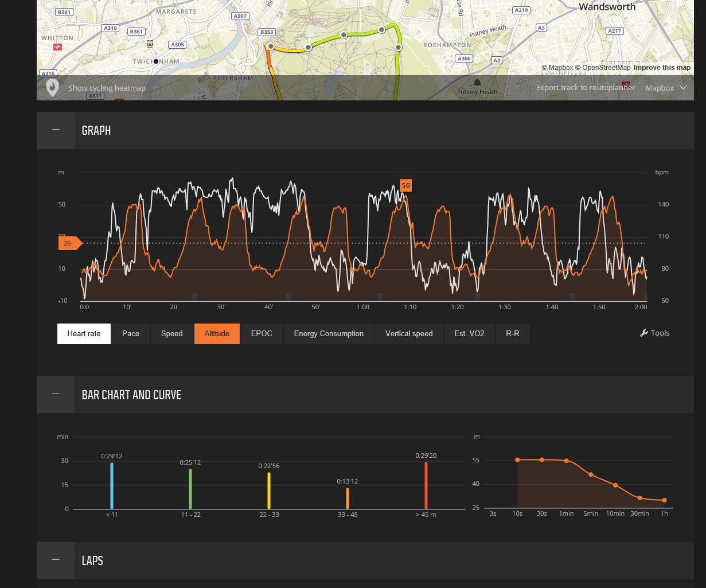Open the Mapbox map style dropdown
The image size is (706, 588).
[x=666, y=88]
